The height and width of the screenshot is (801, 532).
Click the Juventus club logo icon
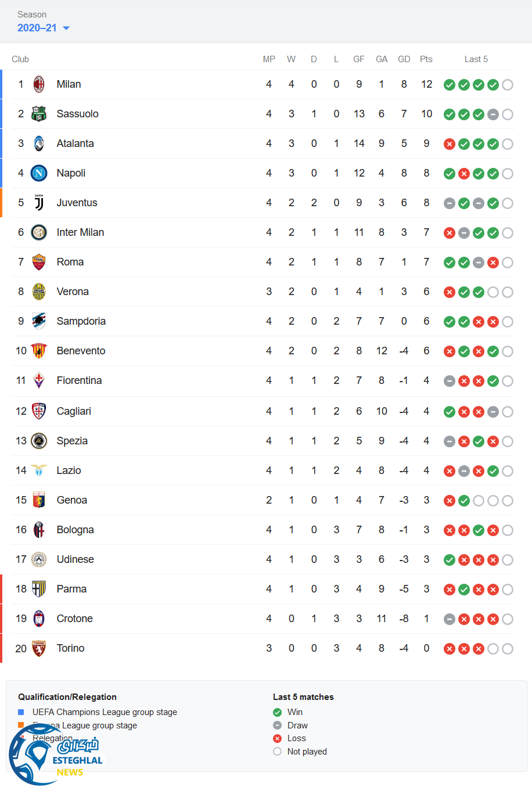pyautogui.click(x=39, y=203)
